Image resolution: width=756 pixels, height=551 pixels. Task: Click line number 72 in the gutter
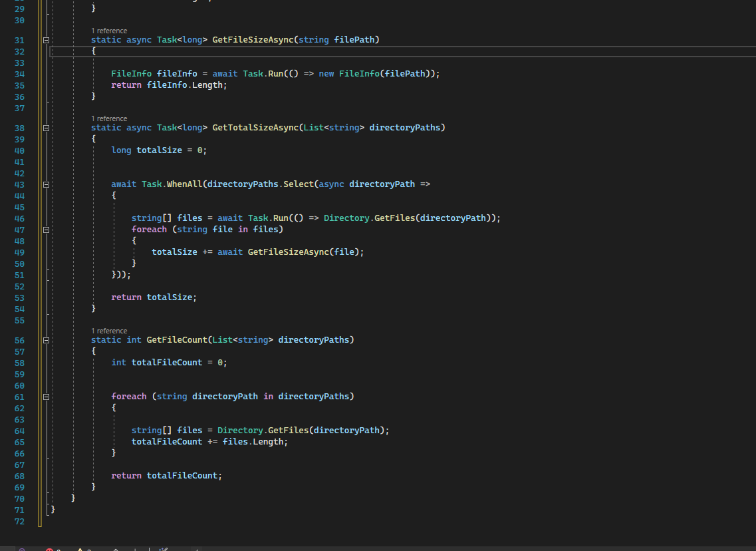pos(19,522)
